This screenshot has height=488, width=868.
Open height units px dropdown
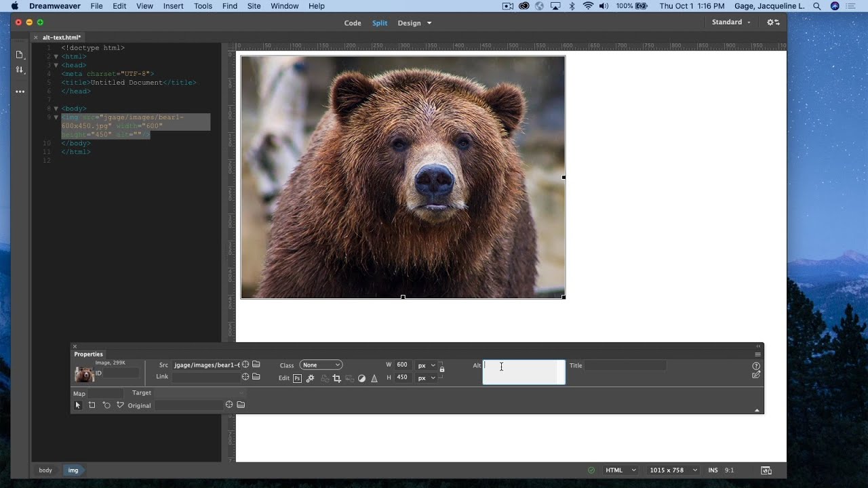[x=427, y=378]
